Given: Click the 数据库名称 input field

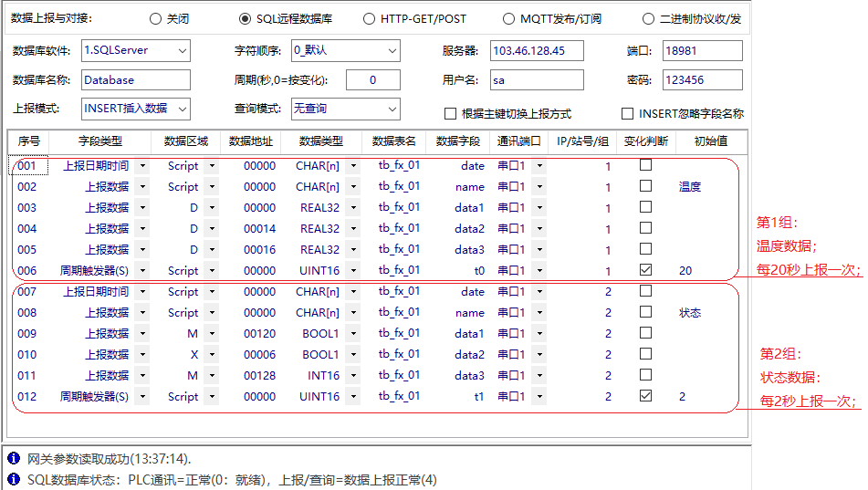Looking at the screenshot, I should (135, 80).
